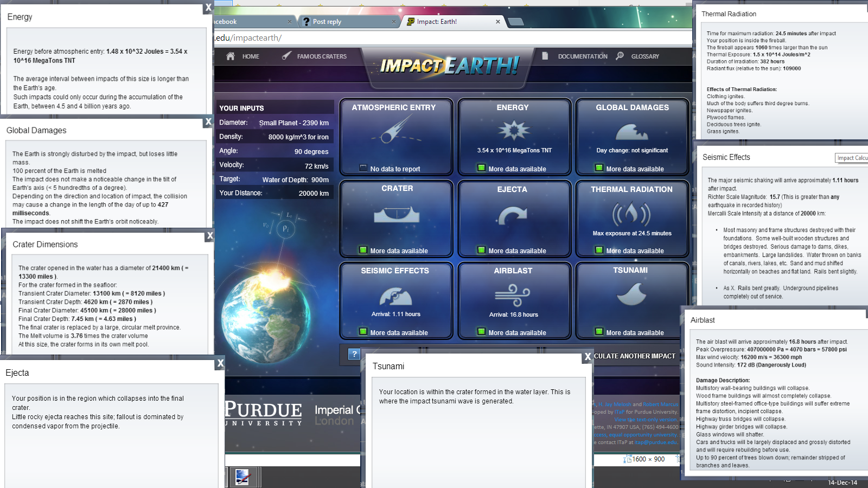This screenshot has width=868, height=488.
Task: Click the Velocity value 72 km/s
Action: [317, 166]
